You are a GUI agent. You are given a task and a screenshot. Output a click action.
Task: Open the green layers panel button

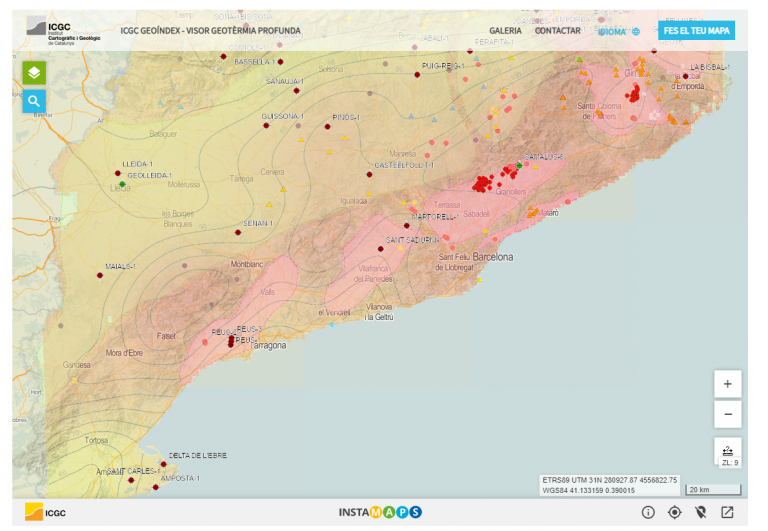[x=34, y=72]
